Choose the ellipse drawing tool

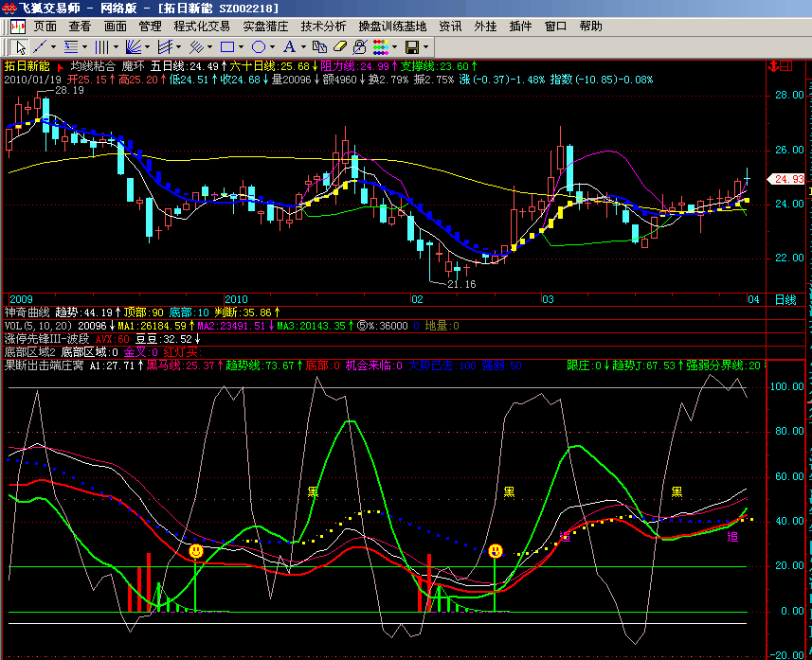coord(259,47)
